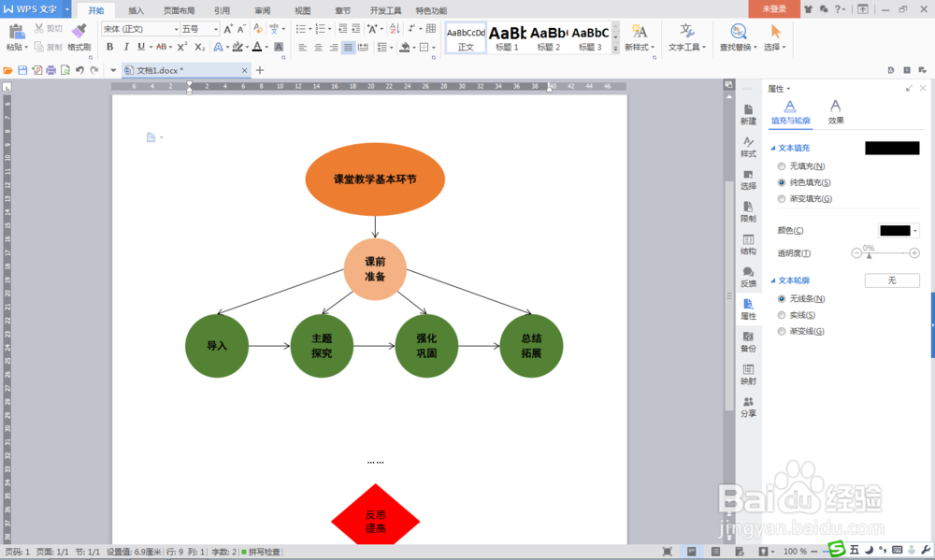Click the 拼写检查 status bar button

point(261,553)
